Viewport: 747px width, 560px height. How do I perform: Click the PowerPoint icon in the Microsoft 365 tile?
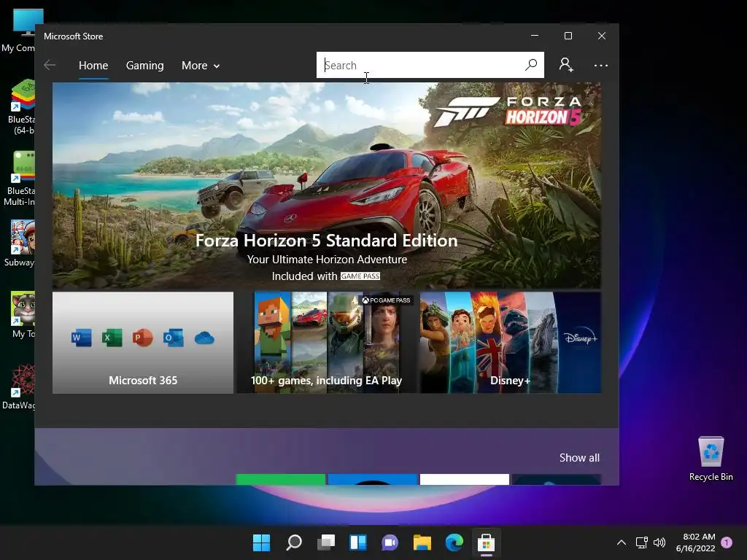point(142,338)
